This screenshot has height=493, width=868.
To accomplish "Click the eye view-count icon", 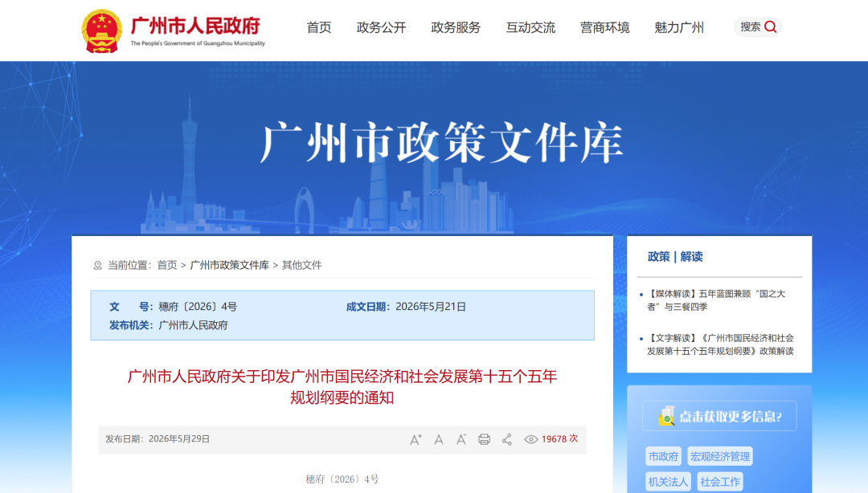I will click(531, 439).
